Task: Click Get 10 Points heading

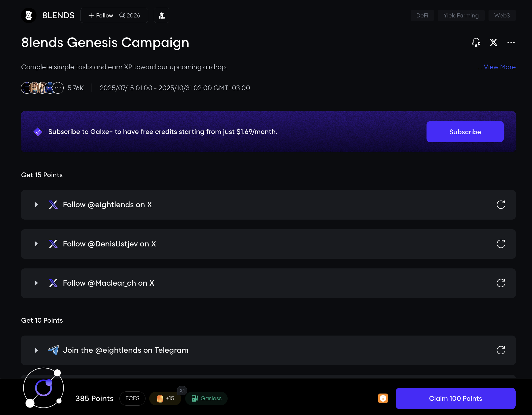Action: [42, 321]
